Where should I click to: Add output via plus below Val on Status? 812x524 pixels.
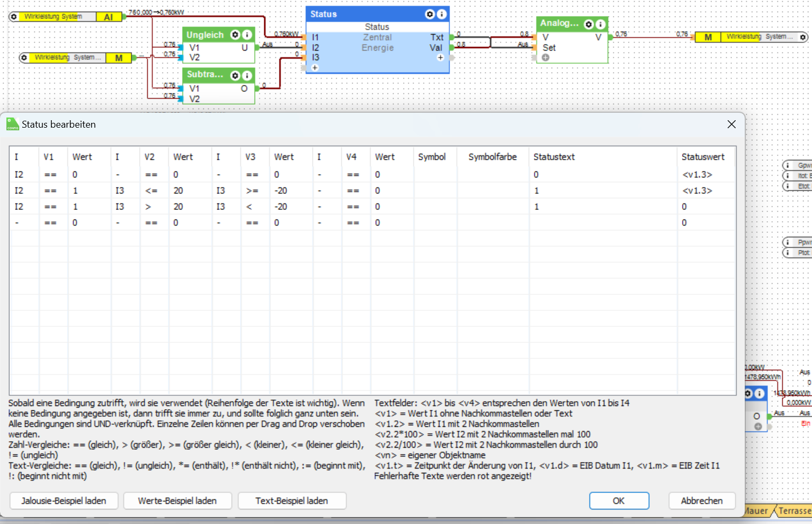[x=440, y=58]
